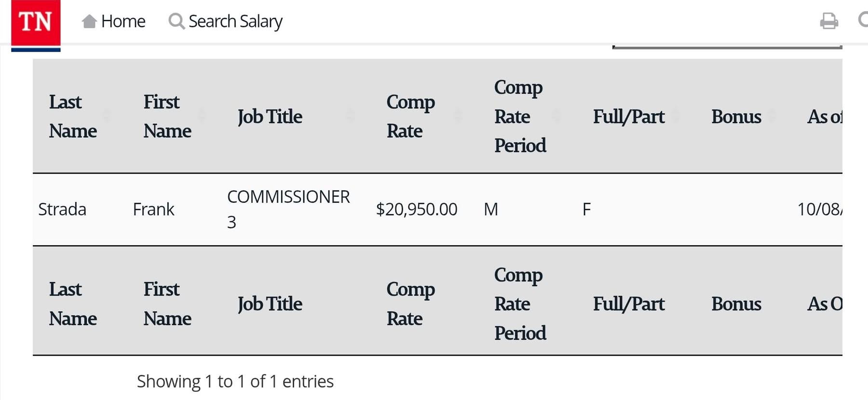Click the sort arrows beside top Comp Rate header
Screen dimensions: 868x400
[x=458, y=116]
